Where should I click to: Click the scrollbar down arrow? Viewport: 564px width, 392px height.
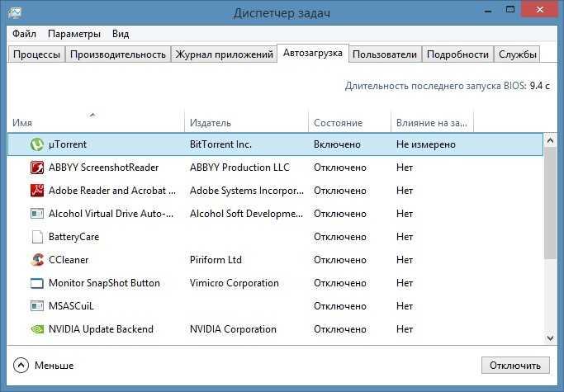click(x=550, y=338)
